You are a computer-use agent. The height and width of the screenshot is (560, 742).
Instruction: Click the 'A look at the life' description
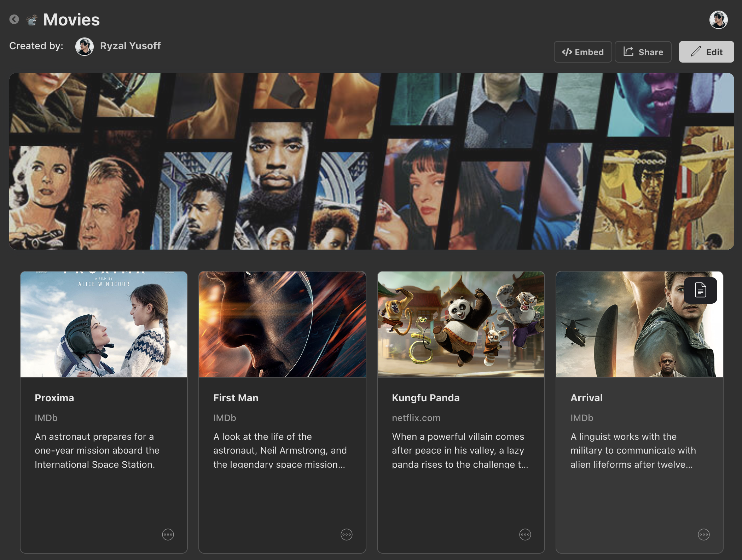click(x=280, y=450)
